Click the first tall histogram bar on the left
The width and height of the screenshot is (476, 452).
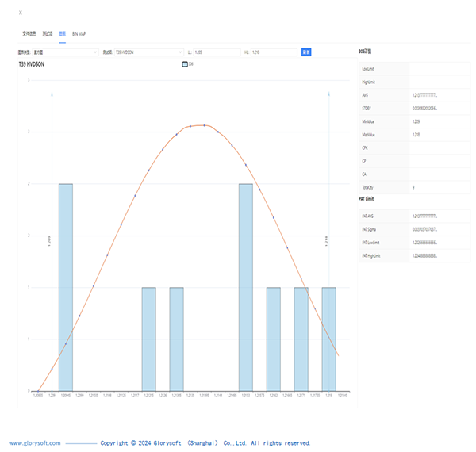[x=66, y=285]
